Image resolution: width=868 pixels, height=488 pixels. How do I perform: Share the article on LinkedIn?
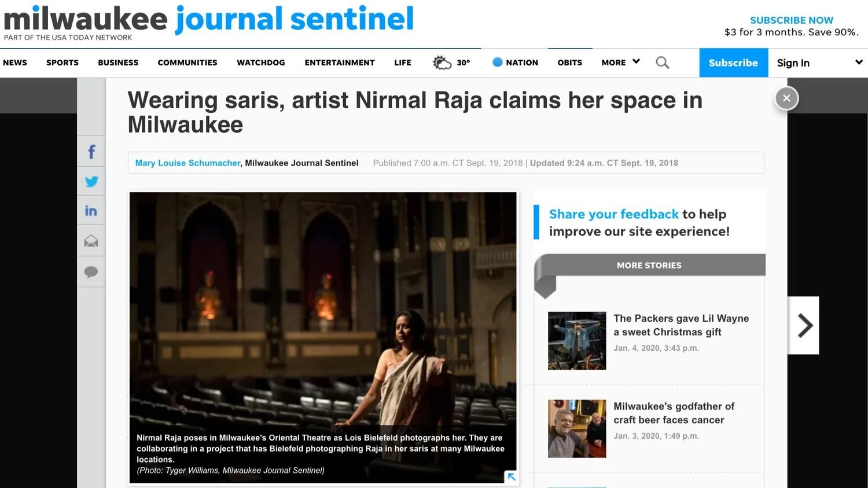click(x=91, y=211)
